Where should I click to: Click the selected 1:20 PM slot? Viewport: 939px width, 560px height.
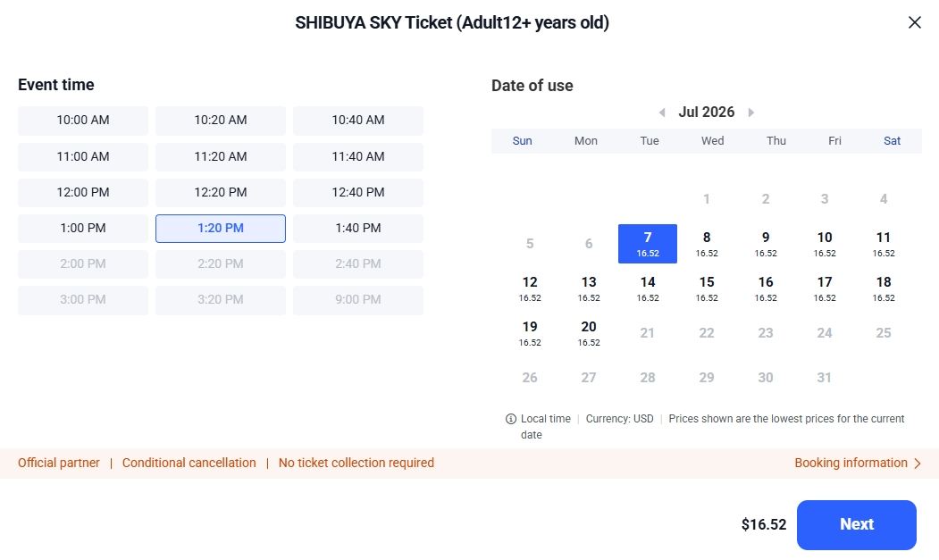coord(221,228)
